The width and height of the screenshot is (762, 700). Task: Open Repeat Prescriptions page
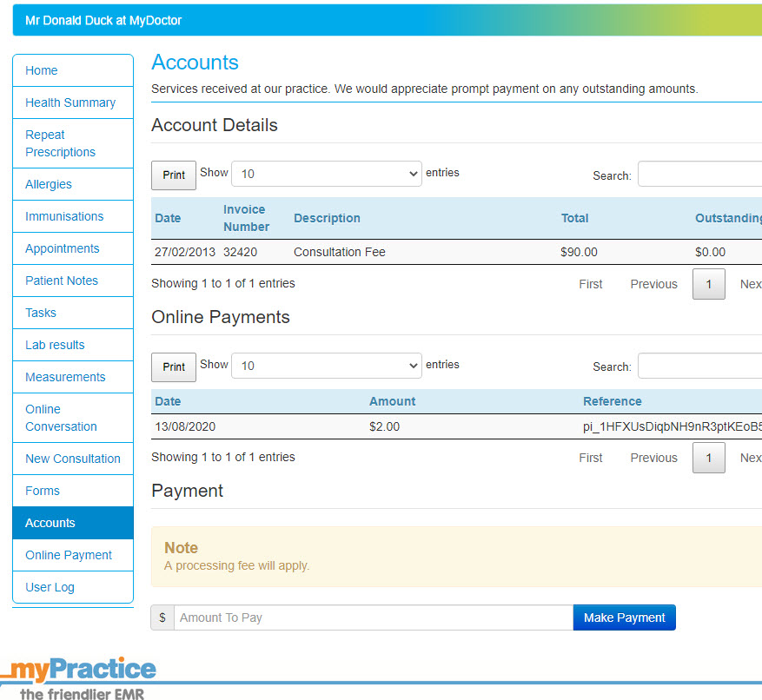73,143
